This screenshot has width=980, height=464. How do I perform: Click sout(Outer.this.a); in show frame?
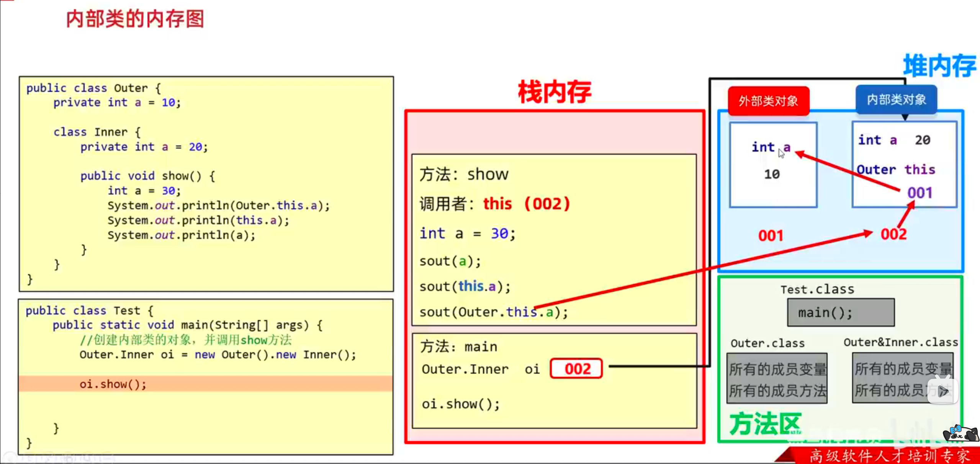(x=493, y=312)
